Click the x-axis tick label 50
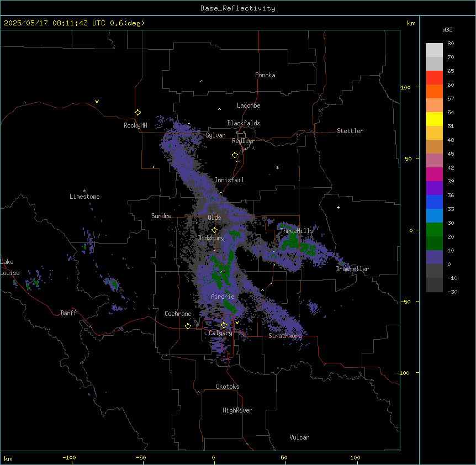The image size is (476, 465). (284, 457)
